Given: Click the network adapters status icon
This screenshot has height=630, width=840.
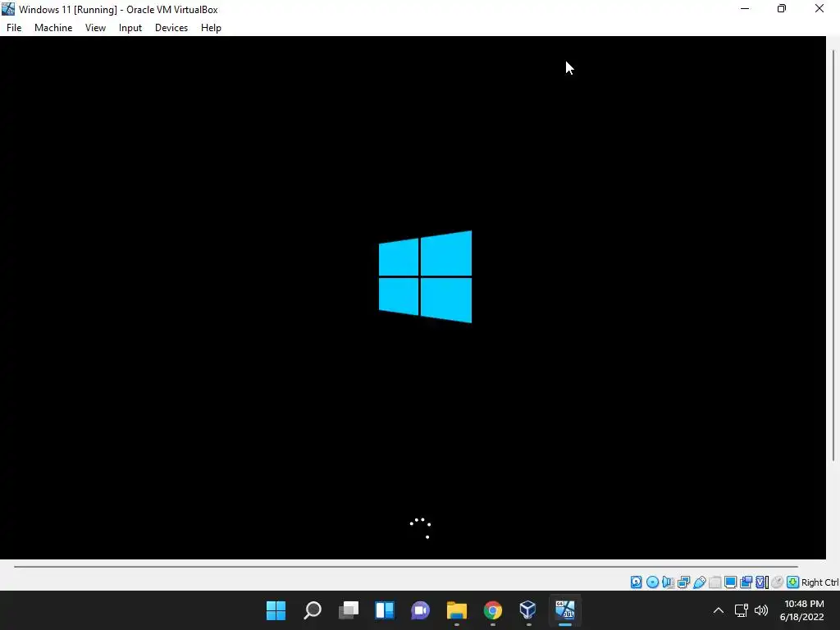Looking at the screenshot, I should [x=683, y=582].
